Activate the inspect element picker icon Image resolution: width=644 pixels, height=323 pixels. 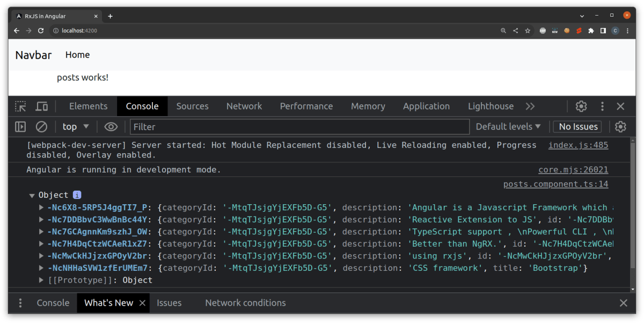point(20,106)
